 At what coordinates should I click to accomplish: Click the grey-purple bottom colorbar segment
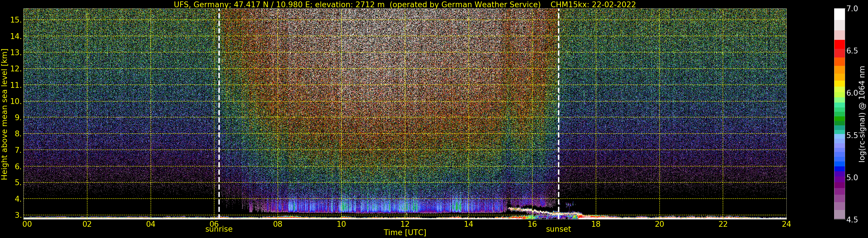tap(839, 214)
